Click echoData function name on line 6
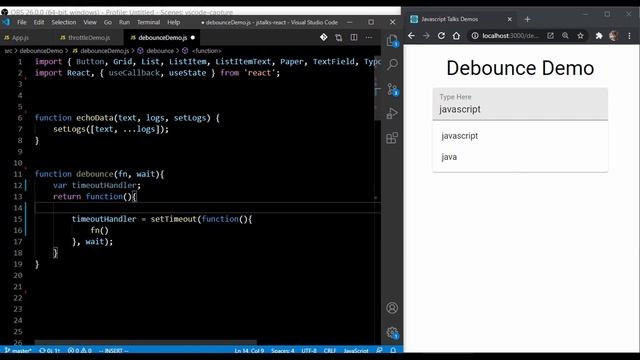 [95, 118]
